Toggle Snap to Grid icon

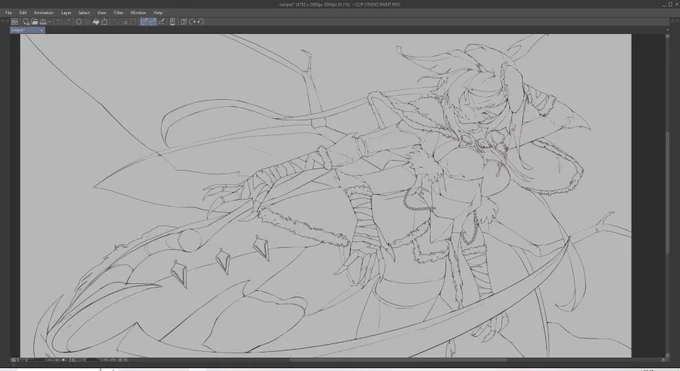[x=161, y=22]
